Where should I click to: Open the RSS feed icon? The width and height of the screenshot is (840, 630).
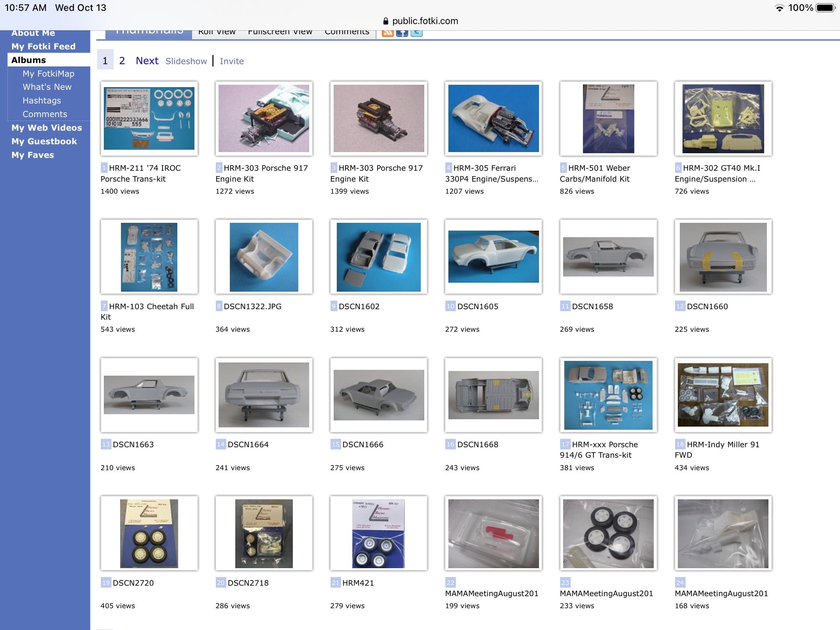[x=388, y=33]
